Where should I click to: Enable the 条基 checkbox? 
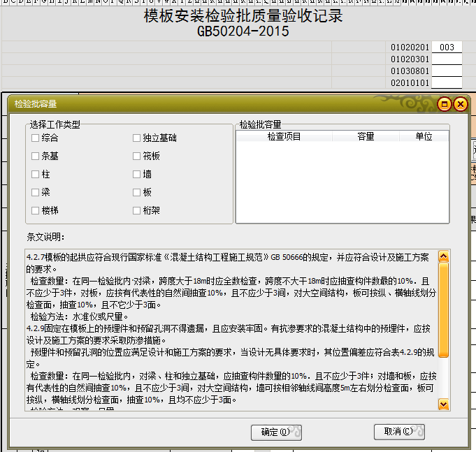click(x=36, y=156)
